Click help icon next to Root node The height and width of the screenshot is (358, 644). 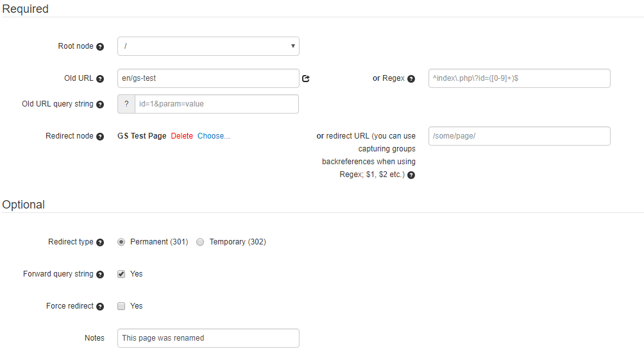tap(100, 47)
